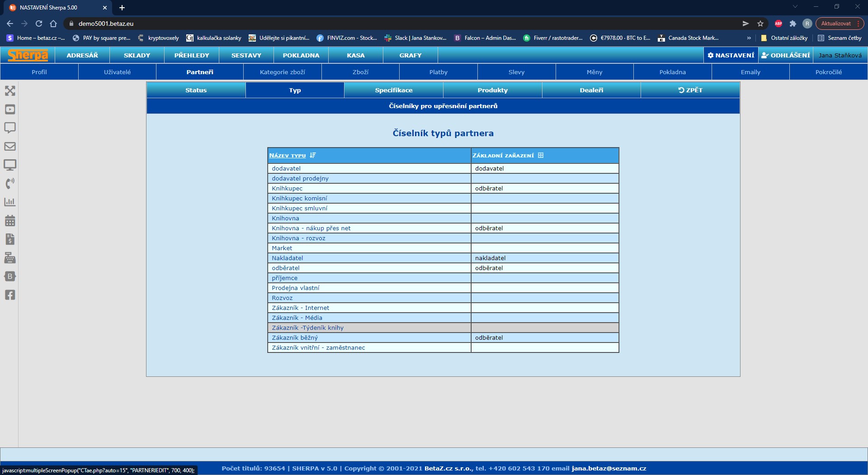Expand the hidden bookmarks overflow chevron

click(x=749, y=38)
